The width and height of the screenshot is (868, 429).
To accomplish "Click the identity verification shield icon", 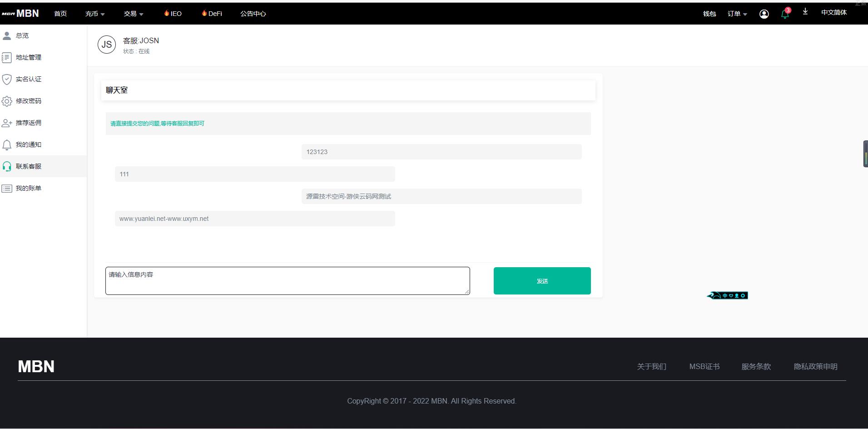I will (x=7, y=79).
